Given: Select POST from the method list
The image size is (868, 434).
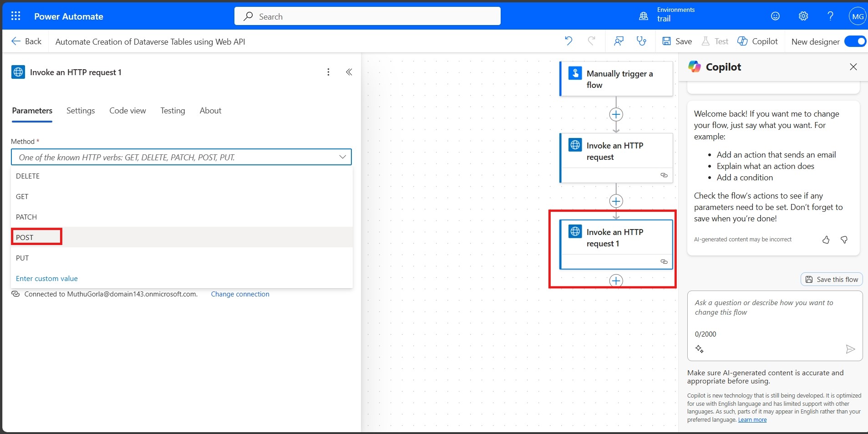Looking at the screenshot, I should click(x=25, y=237).
